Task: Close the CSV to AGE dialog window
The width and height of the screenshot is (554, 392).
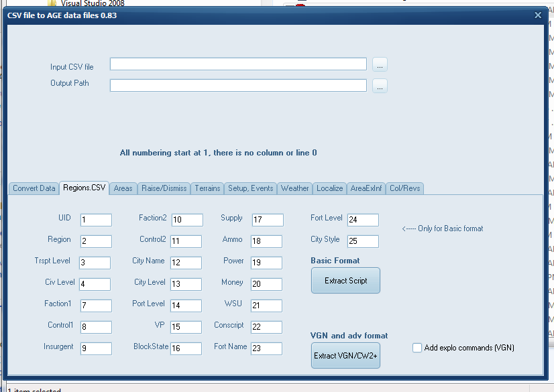Action: click(537, 15)
